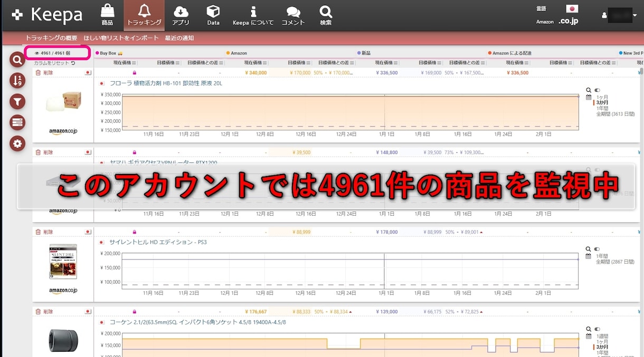The width and height of the screenshot is (644, 357).
Task: Click the graph magnifier icon for サイレントヒル
Action: [589, 249]
